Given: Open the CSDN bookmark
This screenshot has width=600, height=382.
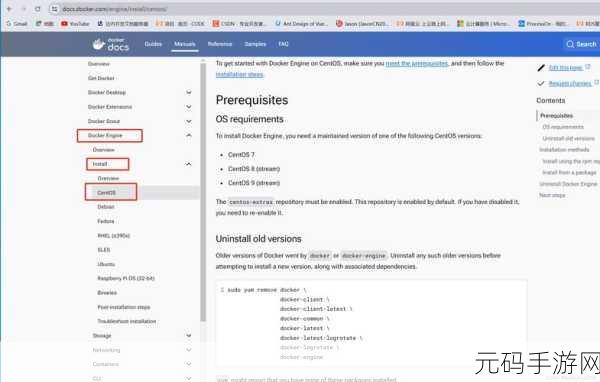Looking at the screenshot, I should pos(239,24).
